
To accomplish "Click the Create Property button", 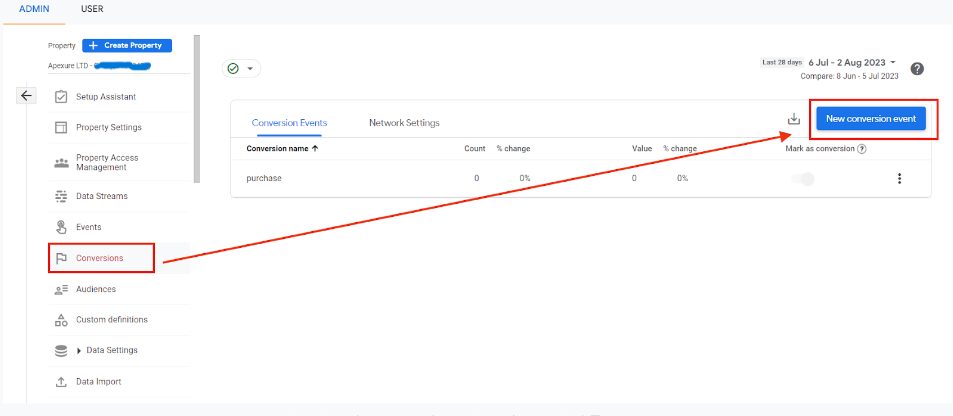I will pos(128,45).
